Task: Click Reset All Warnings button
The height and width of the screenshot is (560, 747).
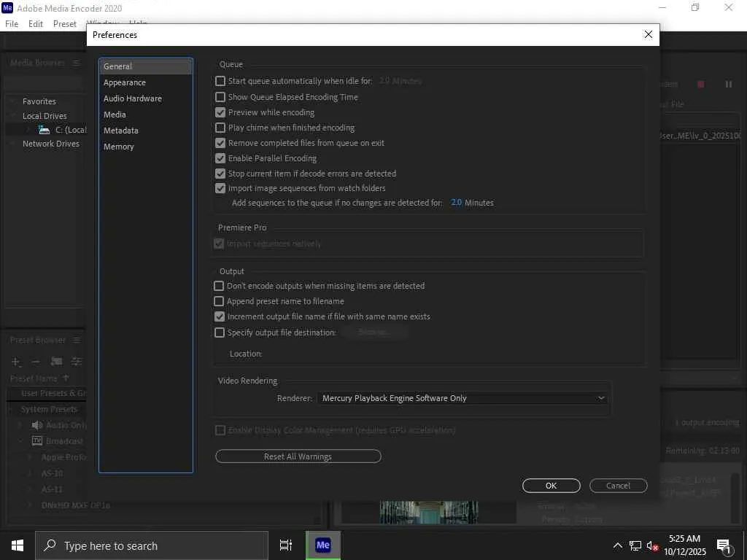Action: coord(298,456)
